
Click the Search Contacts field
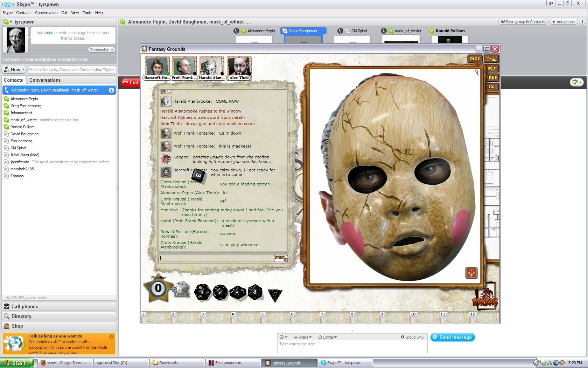[x=72, y=70]
